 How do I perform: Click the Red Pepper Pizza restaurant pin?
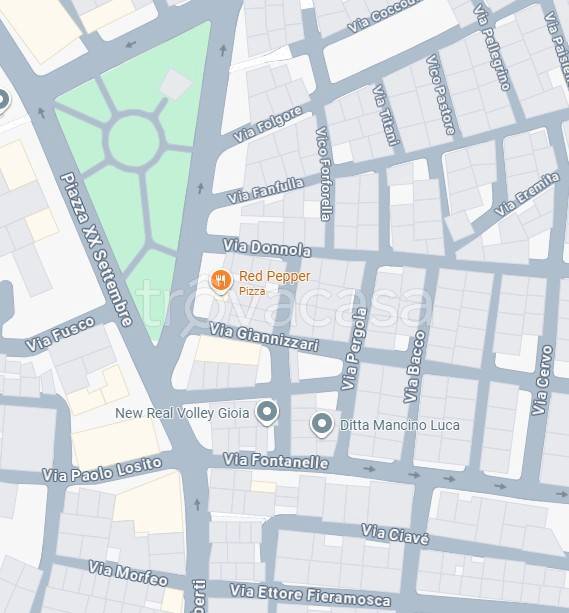click(x=221, y=281)
